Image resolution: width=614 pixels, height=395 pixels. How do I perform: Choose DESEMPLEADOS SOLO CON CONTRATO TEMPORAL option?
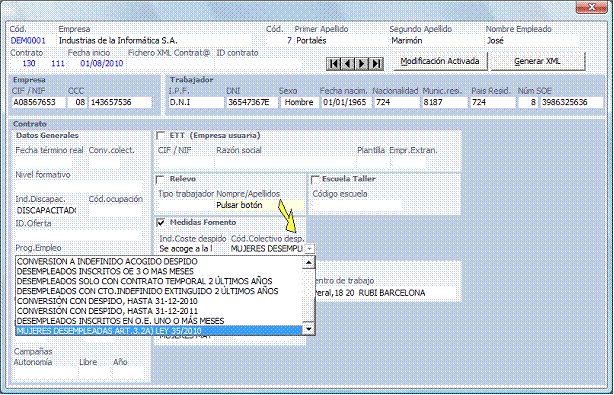[159, 281]
